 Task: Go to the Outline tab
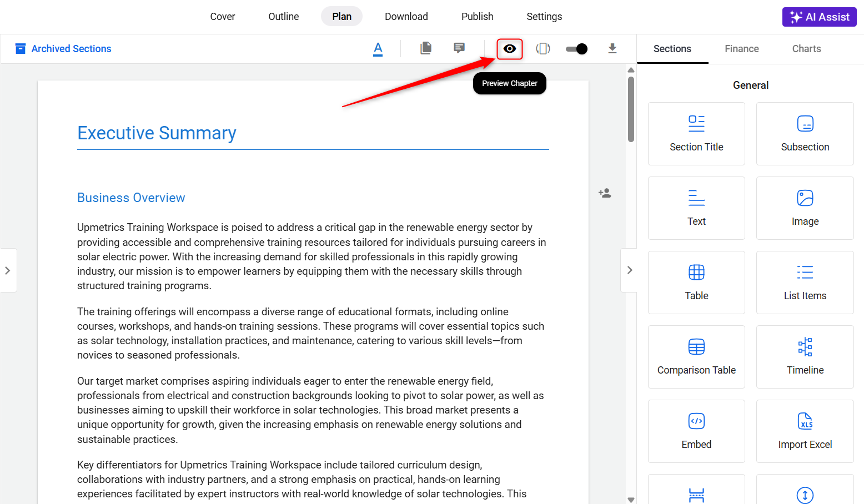pos(284,17)
